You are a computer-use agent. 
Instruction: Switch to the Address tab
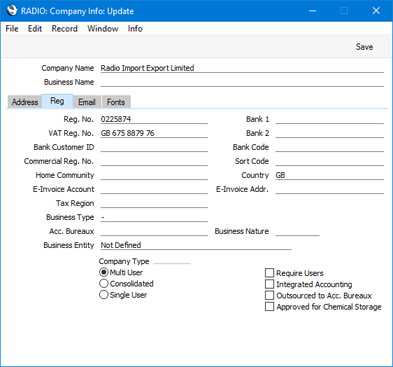(x=25, y=102)
